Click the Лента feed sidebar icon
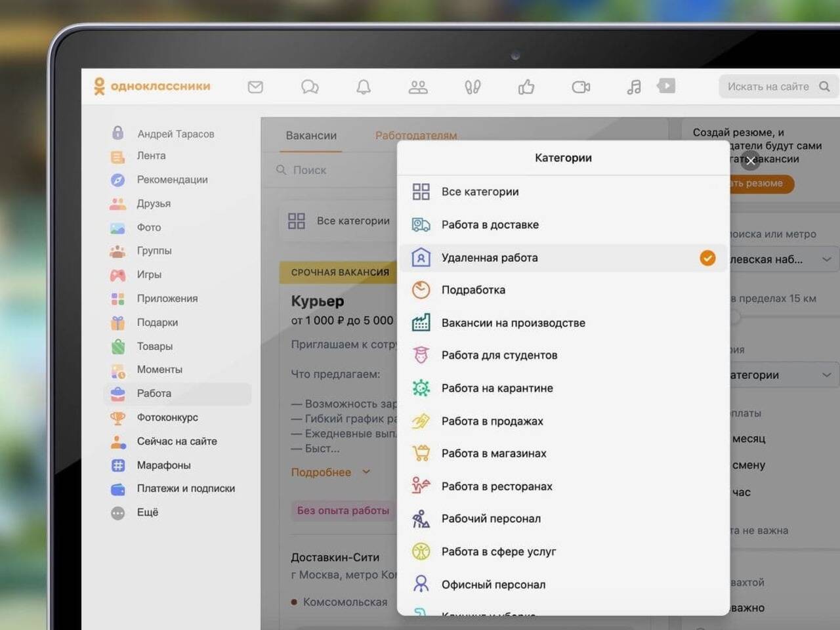 (117, 157)
